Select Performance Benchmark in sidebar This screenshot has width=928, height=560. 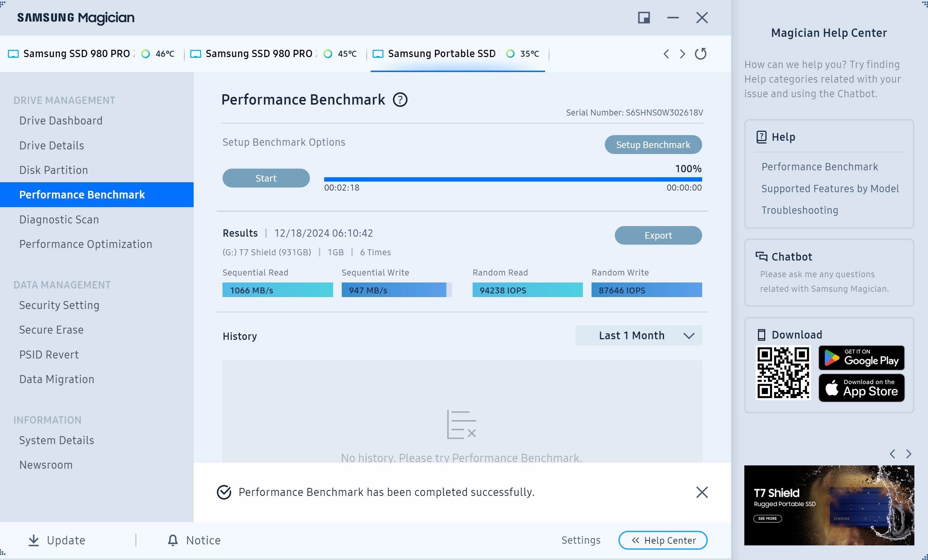pyautogui.click(x=97, y=195)
